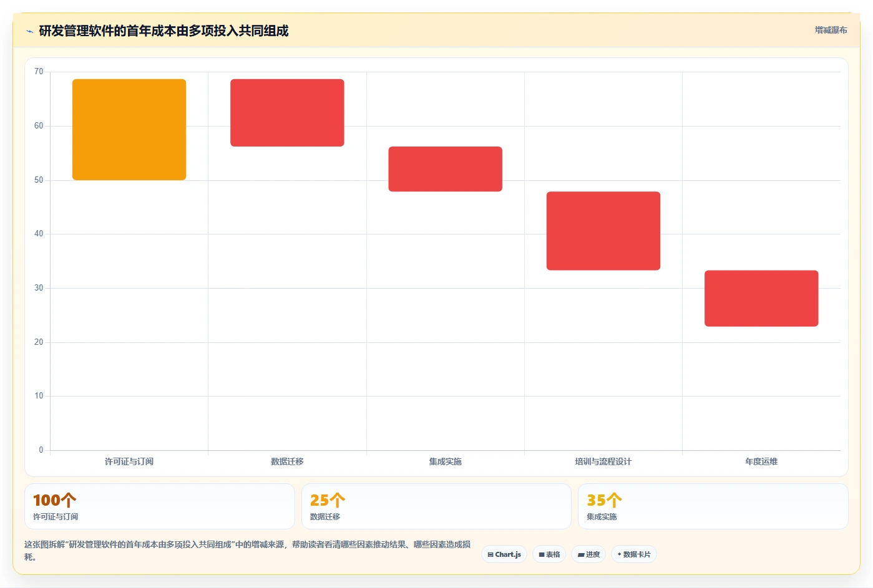Click the y-axis value 50
This screenshot has width=873, height=588.
click(39, 180)
